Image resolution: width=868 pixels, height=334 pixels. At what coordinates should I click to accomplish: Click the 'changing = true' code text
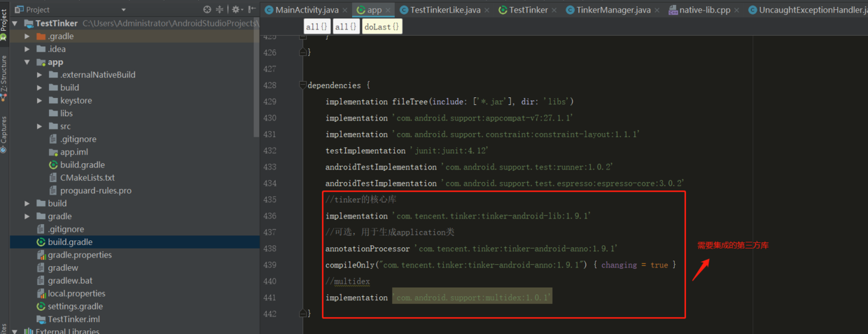[634, 265]
